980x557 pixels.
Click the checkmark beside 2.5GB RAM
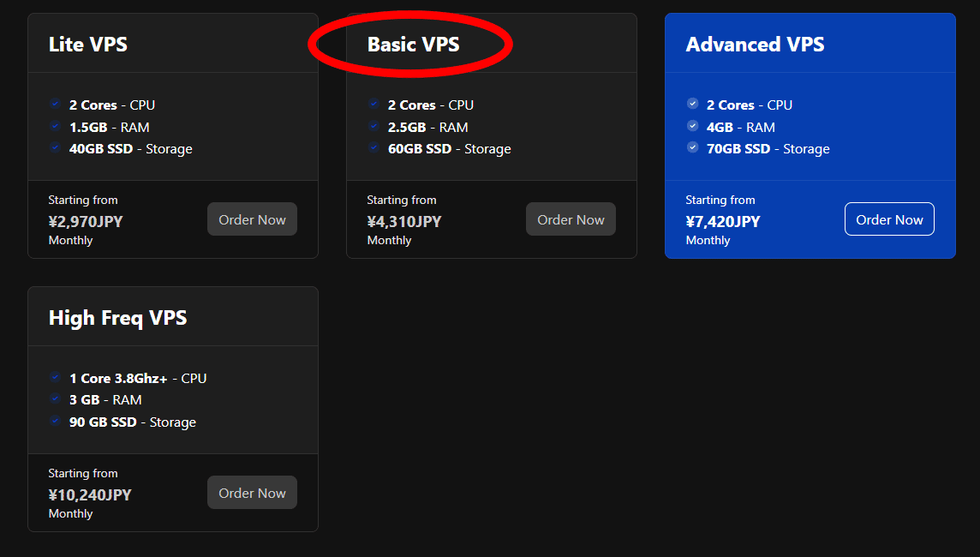click(374, 126)
